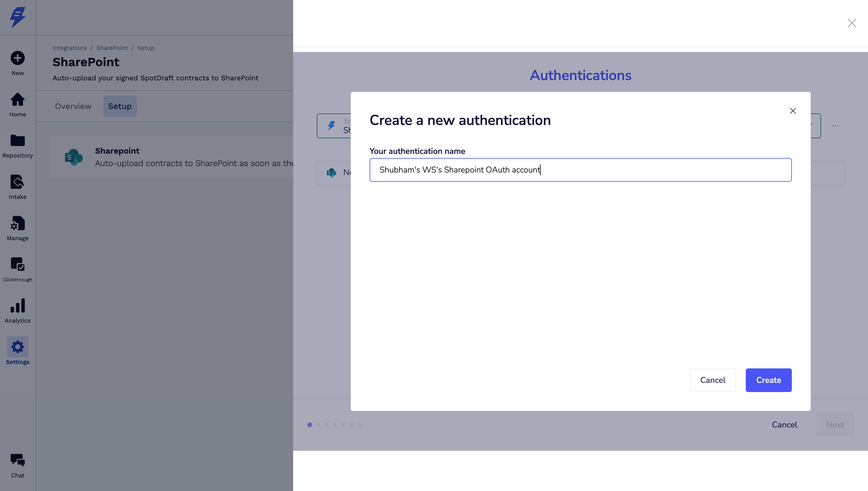
Task: Open the Settings gear icon
Action: (17, 347)
